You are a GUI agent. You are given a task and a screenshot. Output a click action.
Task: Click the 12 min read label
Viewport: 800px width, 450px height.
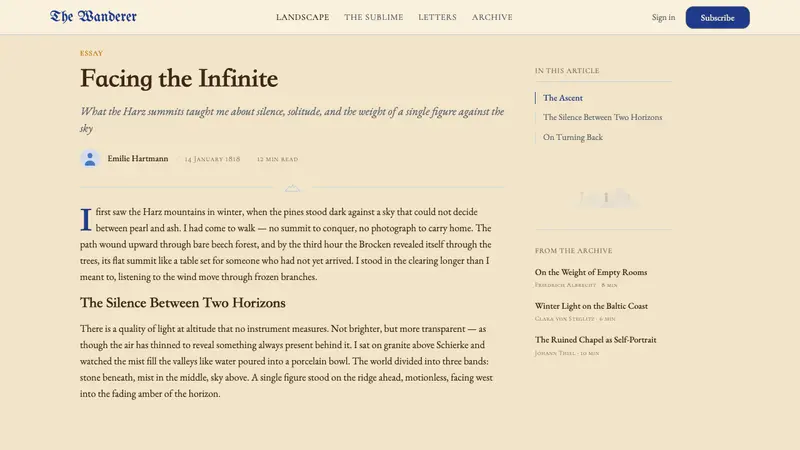(277, 159)
